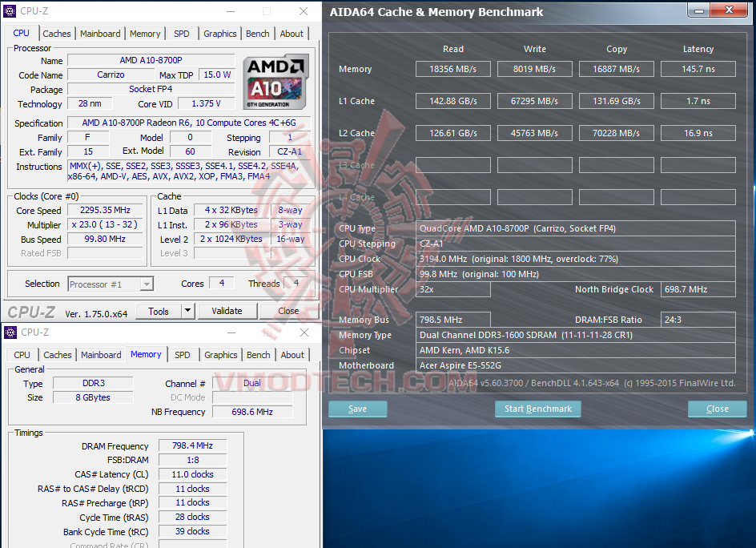
Task: Click CPU-Z app icon in top window title
Action: click(10, 10)
